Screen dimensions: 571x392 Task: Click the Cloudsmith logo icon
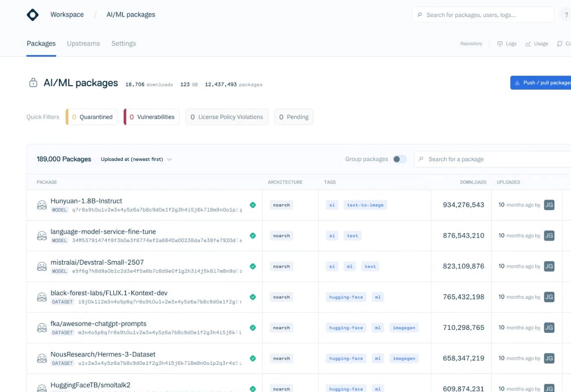pyautogui.click(x=33, y=15)
